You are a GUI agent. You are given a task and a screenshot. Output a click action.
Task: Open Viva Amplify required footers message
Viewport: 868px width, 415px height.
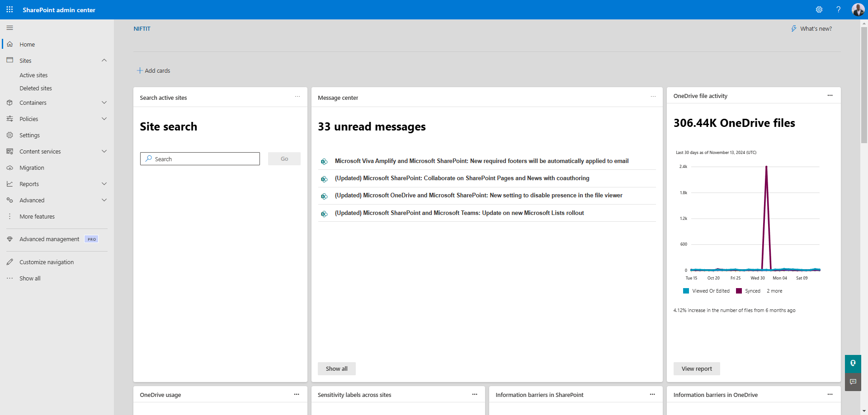pos(481,161)
